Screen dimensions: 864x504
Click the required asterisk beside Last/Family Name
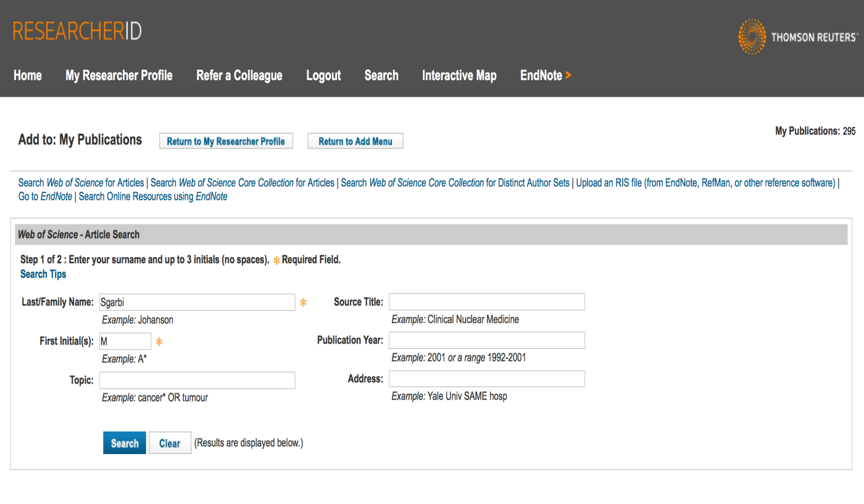click(x=303, y=302)
